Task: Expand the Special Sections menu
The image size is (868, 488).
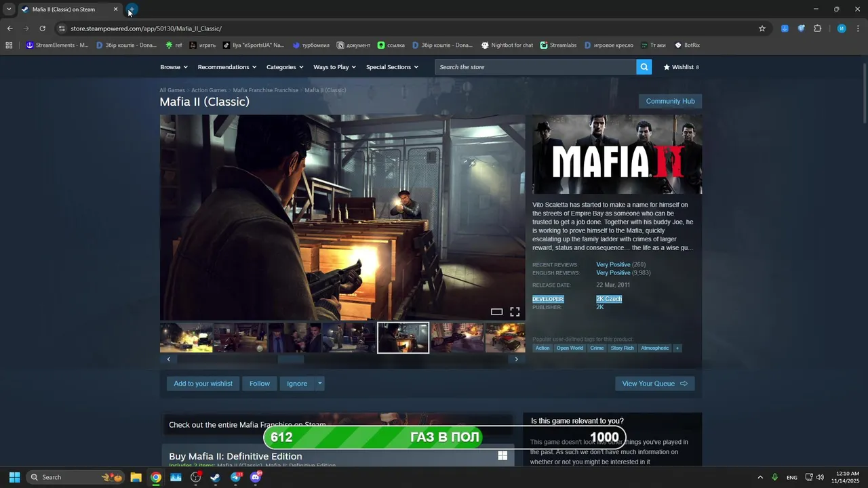Action: point(392,67)
